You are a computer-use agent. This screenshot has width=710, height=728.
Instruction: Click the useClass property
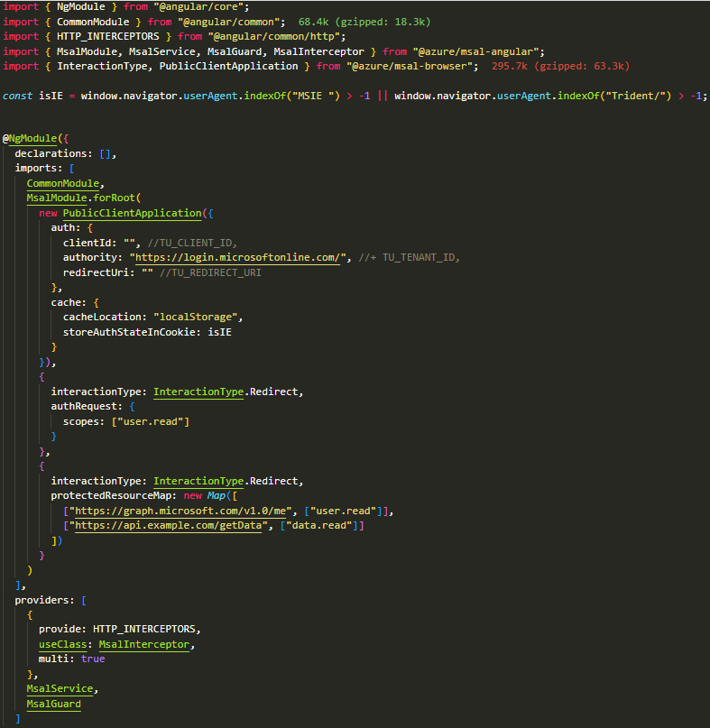[62, 644]
